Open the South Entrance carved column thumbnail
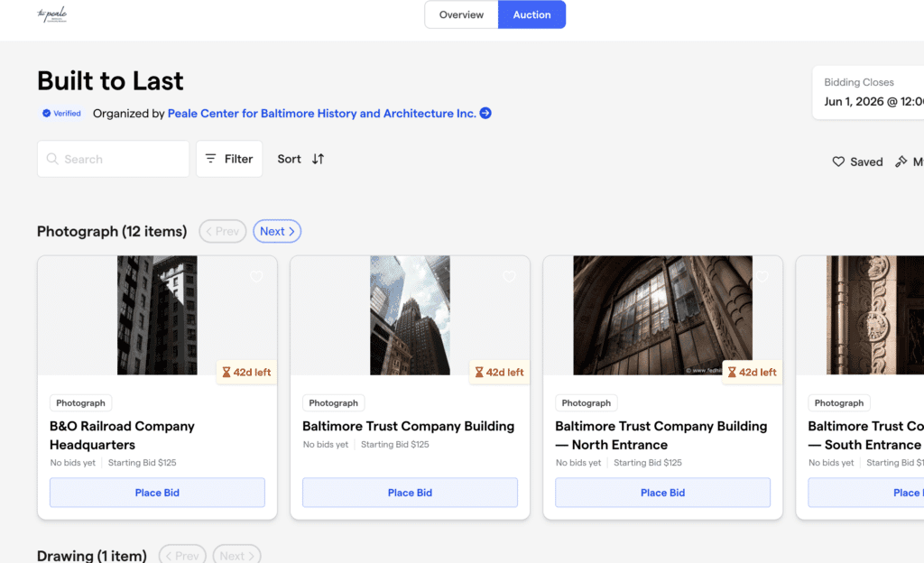This screenshot has width=924, height=563. point(875,315)
